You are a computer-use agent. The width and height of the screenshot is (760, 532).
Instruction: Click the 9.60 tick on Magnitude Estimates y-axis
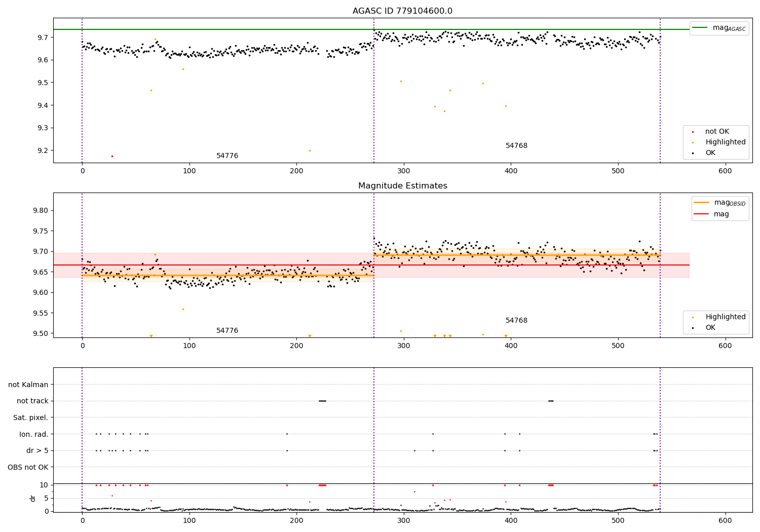(x=40, y=293)
